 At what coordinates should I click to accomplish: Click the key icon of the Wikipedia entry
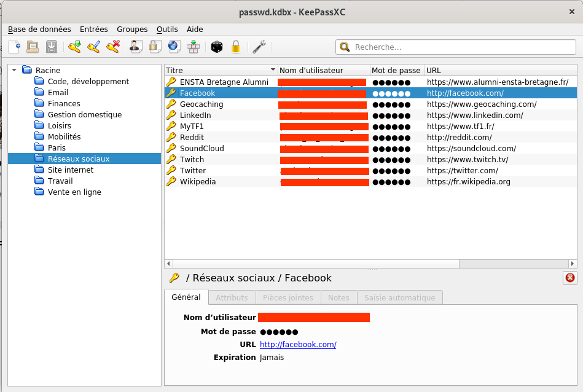tap(171, 181)
